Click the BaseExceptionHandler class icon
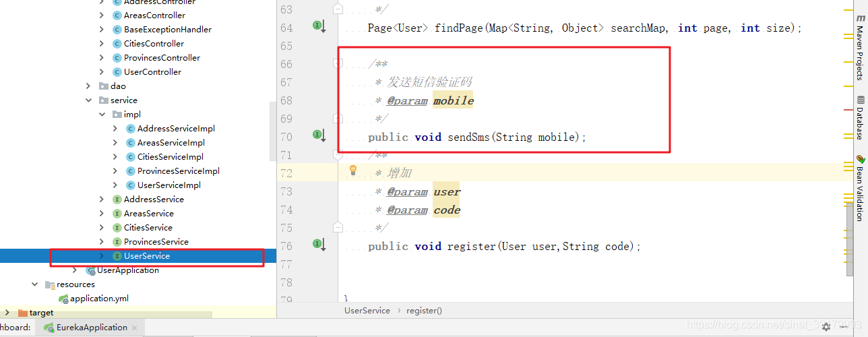868x337 pixels. point(117,29)
